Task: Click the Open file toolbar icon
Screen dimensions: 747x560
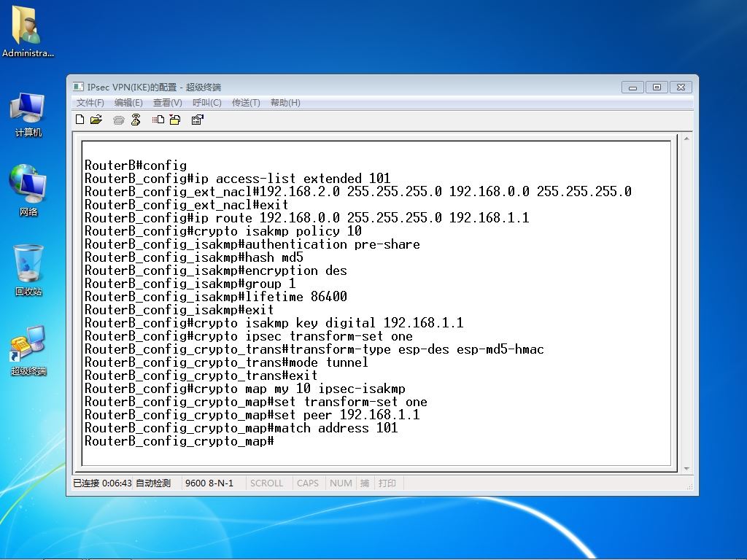Action: (96, 120)
